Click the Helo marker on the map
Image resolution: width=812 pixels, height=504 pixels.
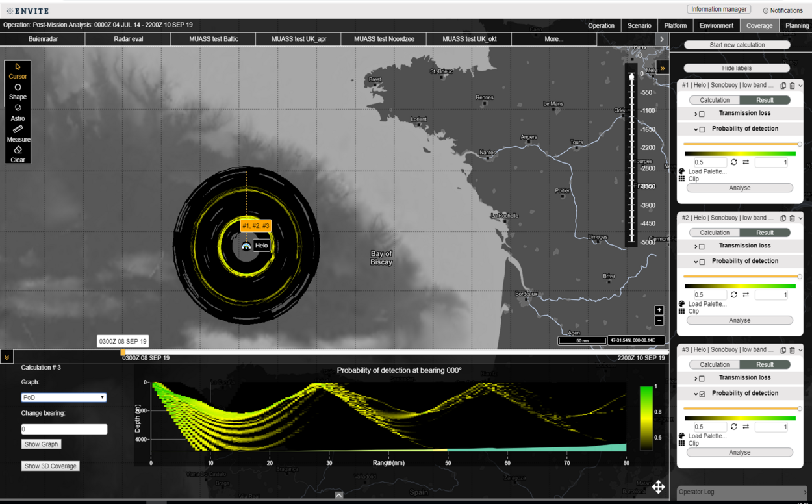[246, 246]
